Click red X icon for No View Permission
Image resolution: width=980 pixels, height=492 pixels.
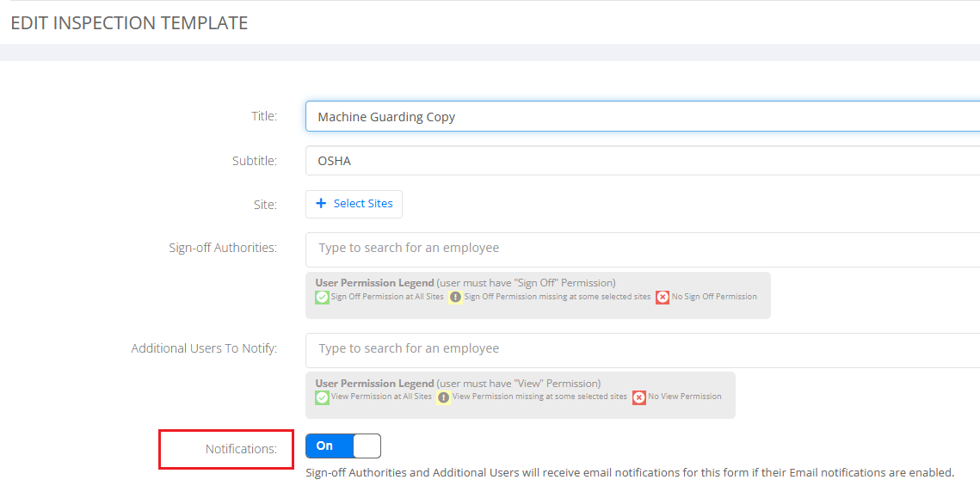click(638, 397)
